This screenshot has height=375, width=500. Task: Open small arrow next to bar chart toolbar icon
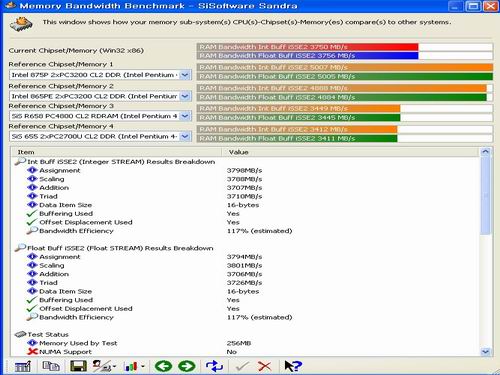tap(143, 367)
